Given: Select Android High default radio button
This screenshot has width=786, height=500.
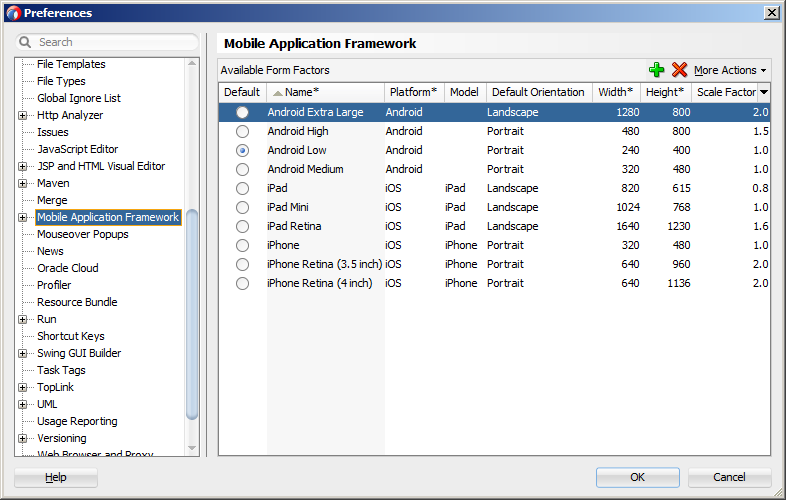Looking at the screenshot, I should coord(243,131).
